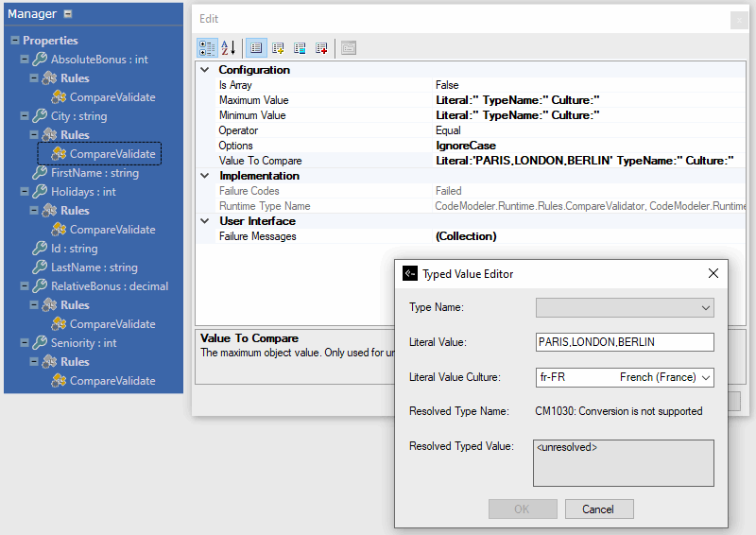Screen dimensions: 756x535
Task: Collapse the Rules node under City
Action: pyautogui.click(x=34, y=135)
